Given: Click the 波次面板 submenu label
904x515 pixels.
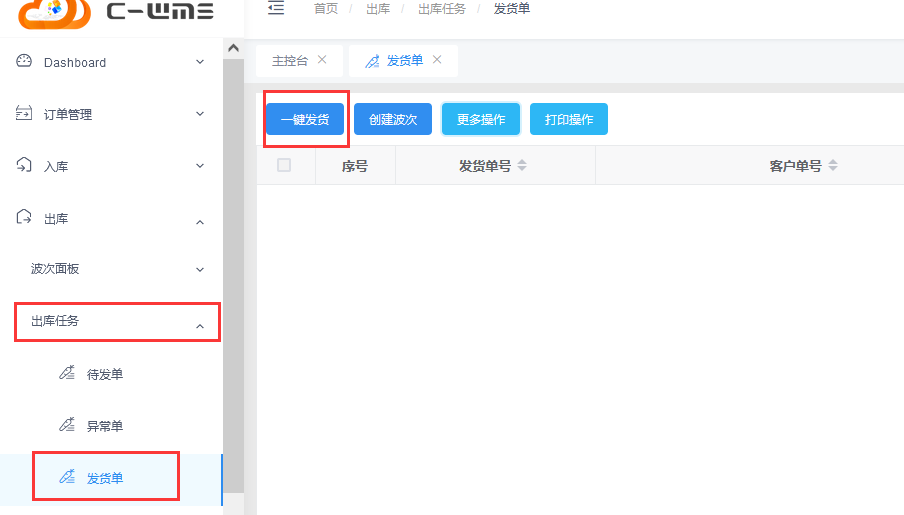Looking at the screenshot, I should [x=55, y=269].
